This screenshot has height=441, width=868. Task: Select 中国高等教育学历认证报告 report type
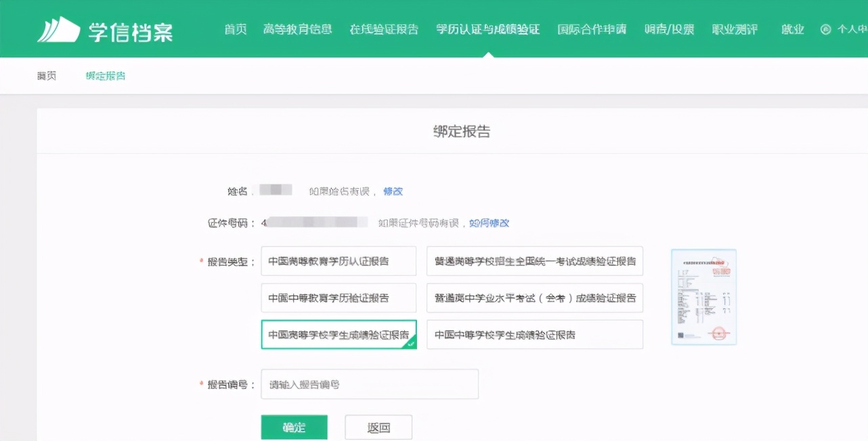pyautogui.click(x=338, y=261)
